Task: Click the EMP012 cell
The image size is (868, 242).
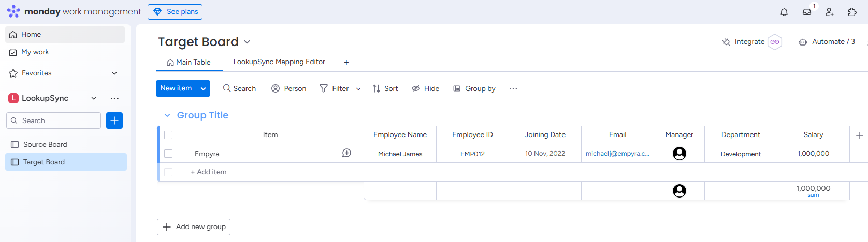Action: pos(473,154)
